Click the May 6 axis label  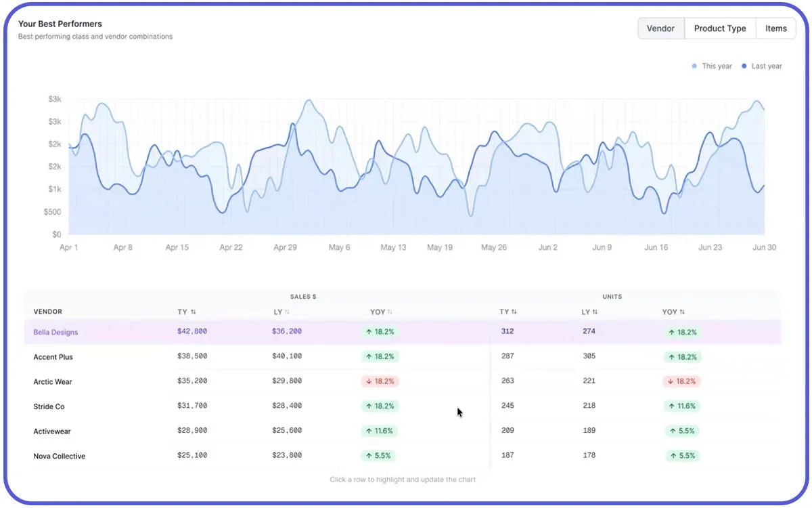click(339, 248)
